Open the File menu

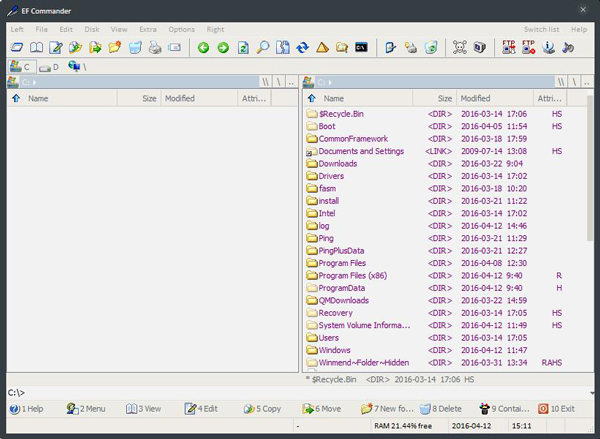tap(41, 29)
